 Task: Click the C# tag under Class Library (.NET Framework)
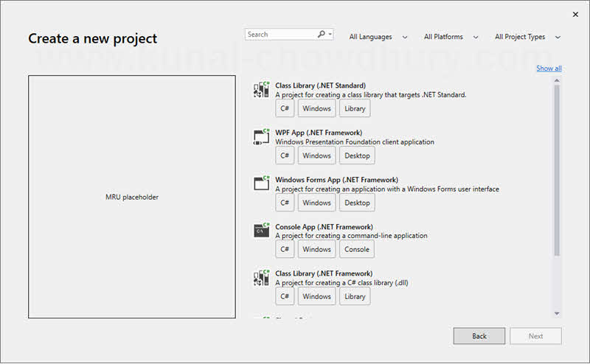point(285,296)
